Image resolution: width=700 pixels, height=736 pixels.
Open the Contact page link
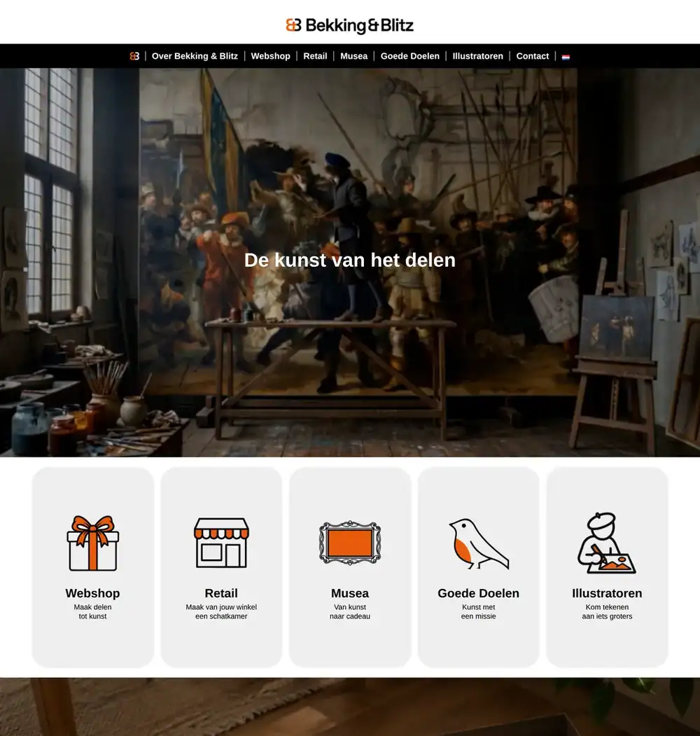[x=533, y=56]
